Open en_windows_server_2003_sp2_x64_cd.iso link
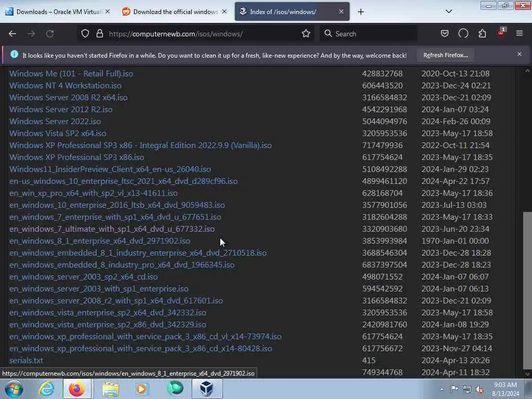Viewport: 532px width, 399px height. tap(84, 277)
